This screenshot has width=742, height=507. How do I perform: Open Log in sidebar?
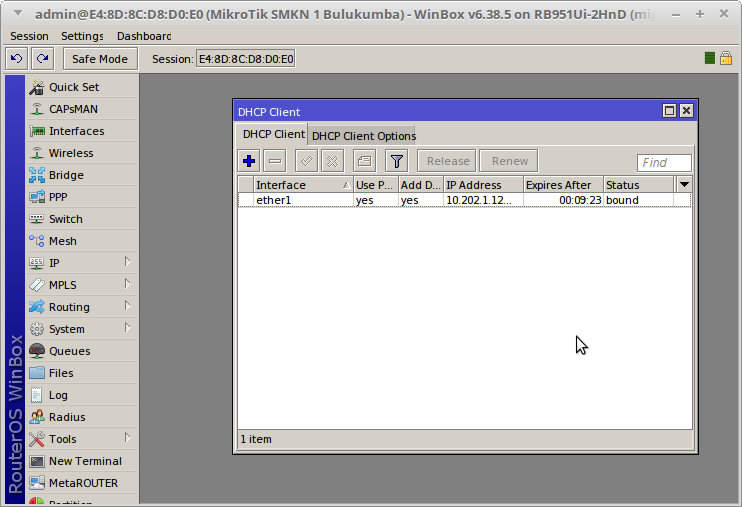pyautogui.click(x=82, y=395)
